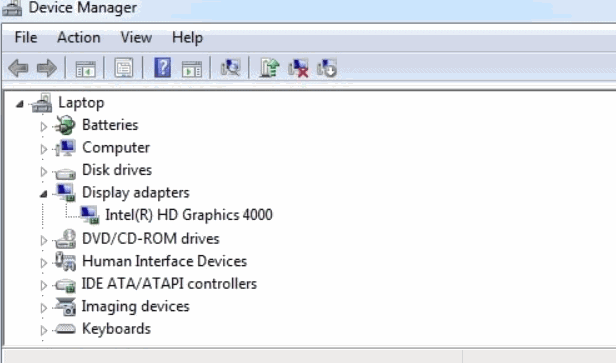Click the Intel(R) HD Graphics 4000 device icon

point(89,215)
